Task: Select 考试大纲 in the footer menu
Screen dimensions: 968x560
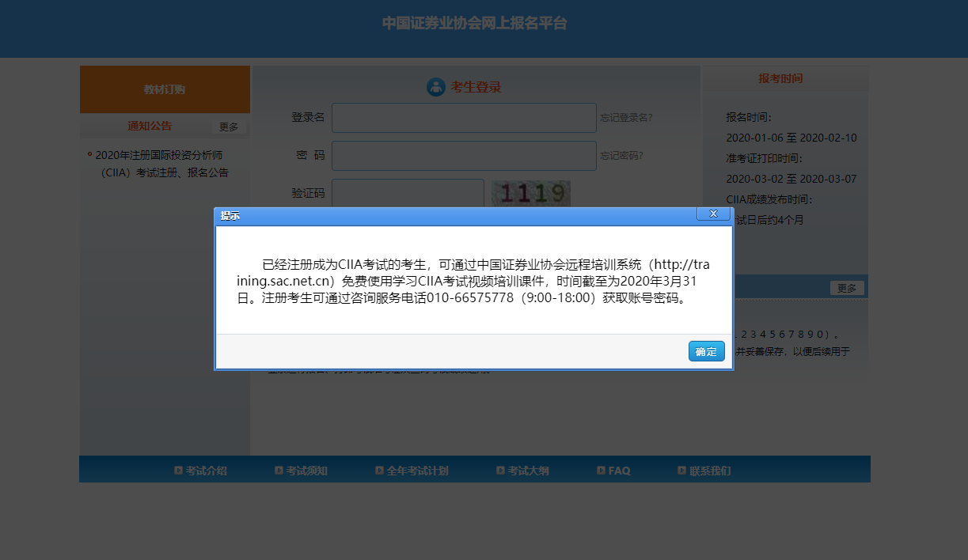Action: coord(527,469)
